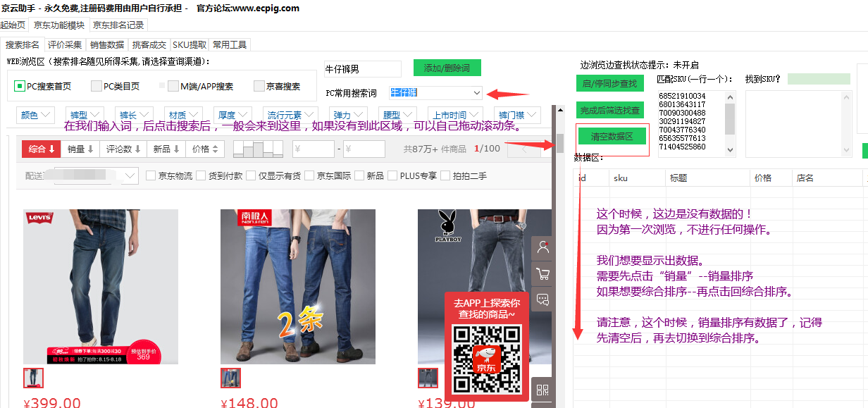Open the user account sidebar icon
This screenshot has height=408, width=868.
point(542,247)
